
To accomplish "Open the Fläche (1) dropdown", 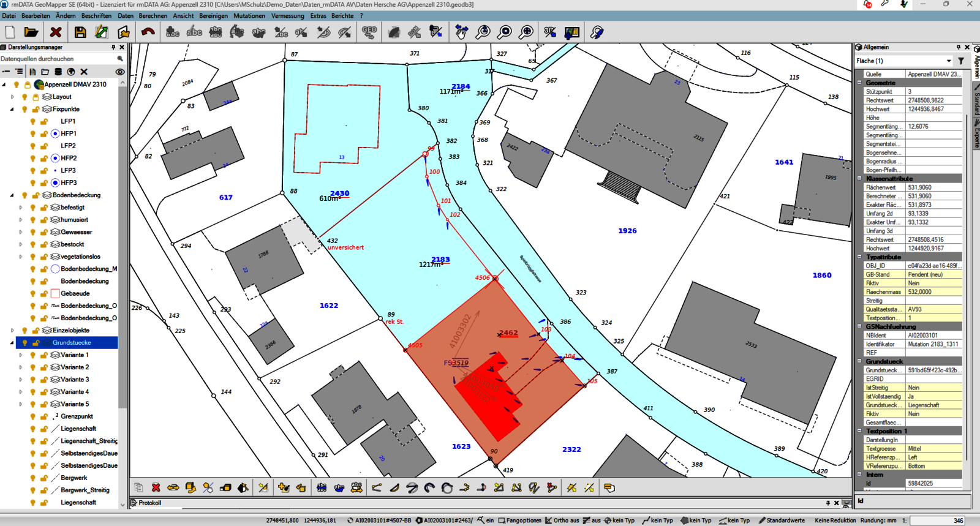I will 949,61.
